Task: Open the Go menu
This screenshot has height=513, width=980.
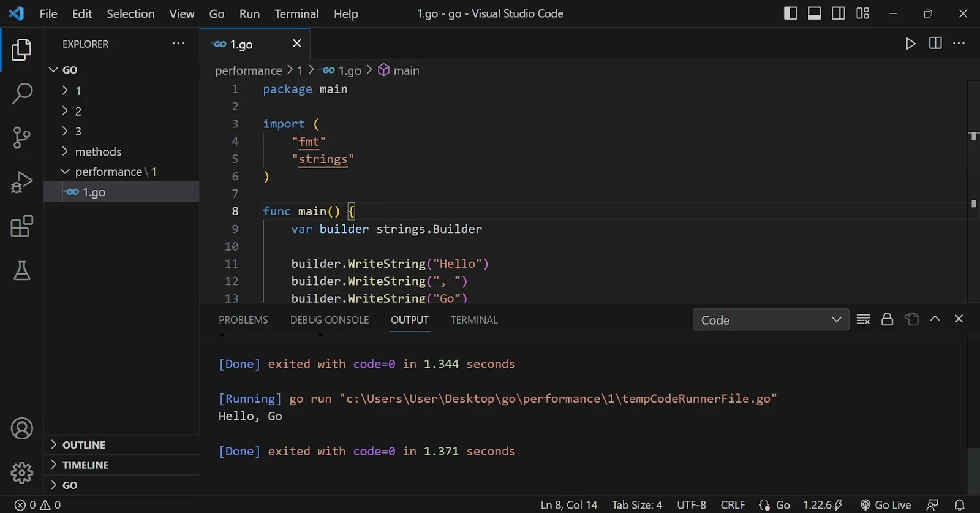Action: point(217,13)
